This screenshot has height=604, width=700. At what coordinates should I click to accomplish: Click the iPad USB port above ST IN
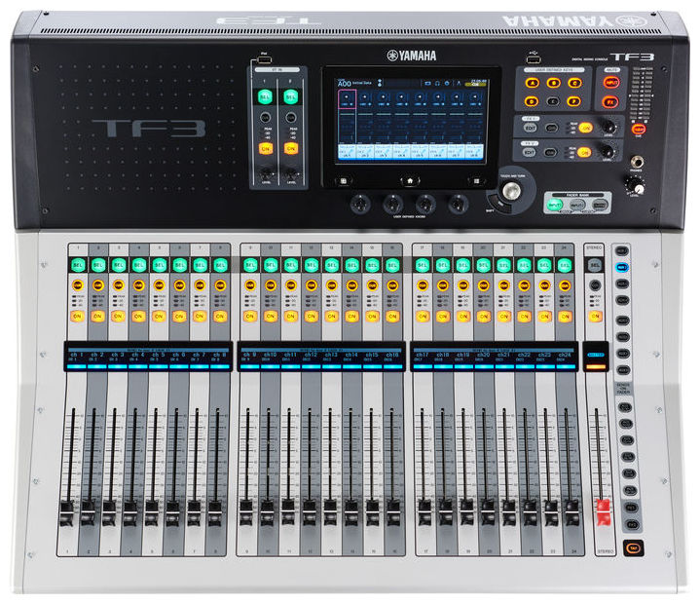point(264,59)
